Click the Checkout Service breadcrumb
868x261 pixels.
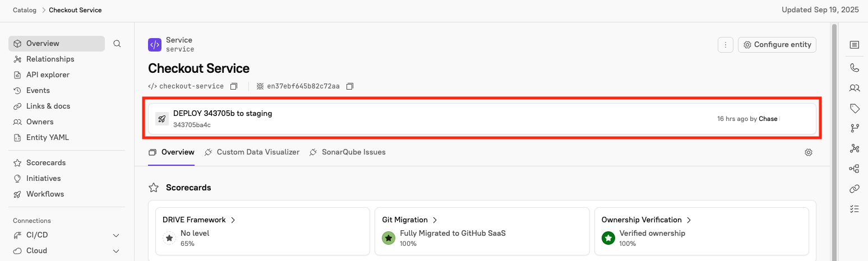tap(75, 10)
